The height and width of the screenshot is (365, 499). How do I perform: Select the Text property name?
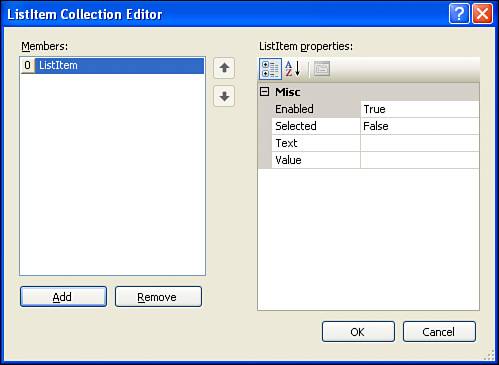[316, 143]
